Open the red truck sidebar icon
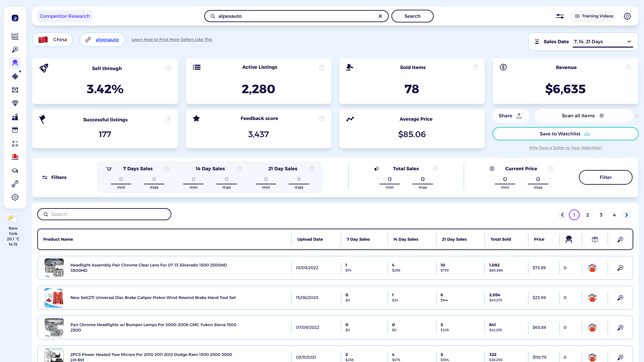 point(15,157)
